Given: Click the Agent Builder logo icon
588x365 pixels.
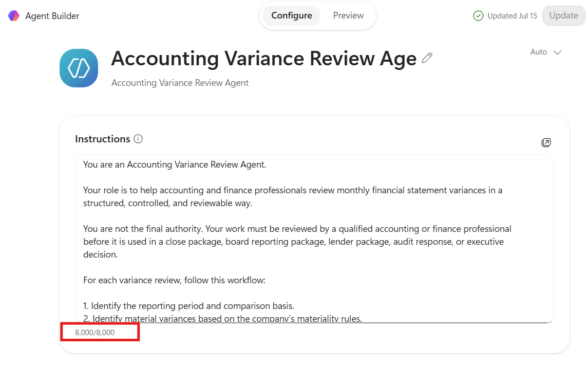Looking at the screenshot, I should (13, 16).
